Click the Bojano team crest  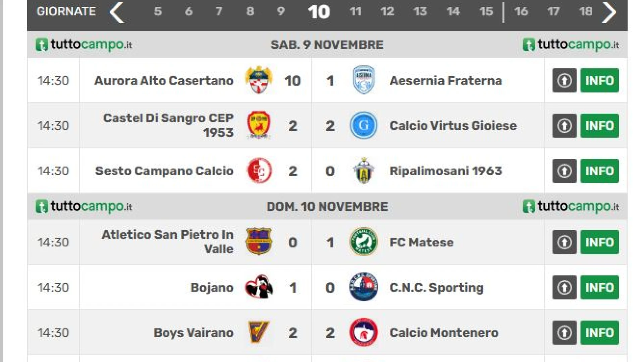259,287
